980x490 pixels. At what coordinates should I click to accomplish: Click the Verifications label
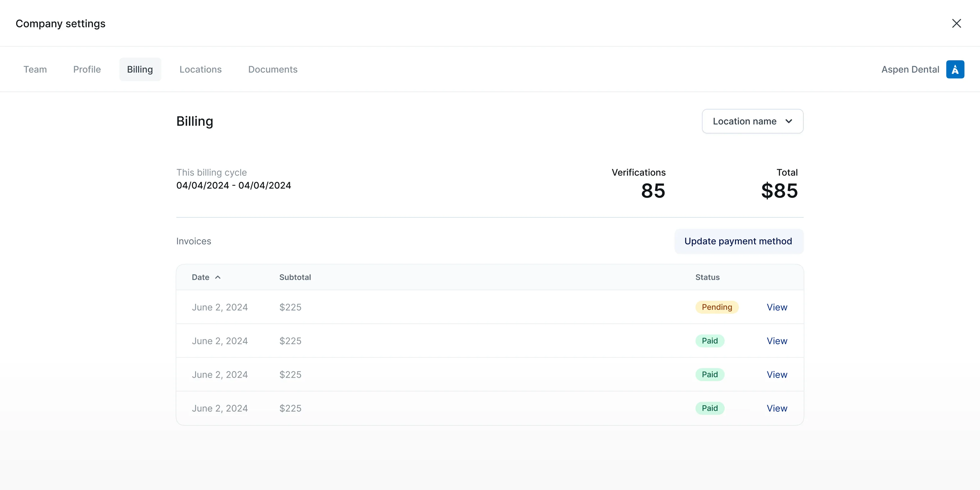639,172
